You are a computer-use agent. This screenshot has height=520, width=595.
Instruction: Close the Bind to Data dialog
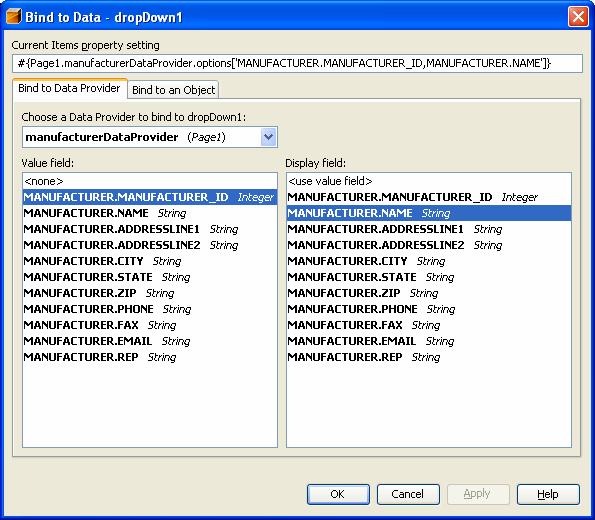[578, 17]
